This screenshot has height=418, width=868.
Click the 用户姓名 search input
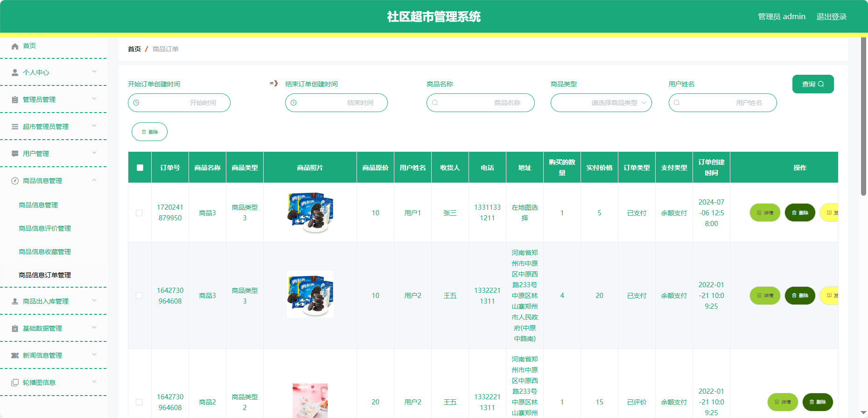click(723, 103)
